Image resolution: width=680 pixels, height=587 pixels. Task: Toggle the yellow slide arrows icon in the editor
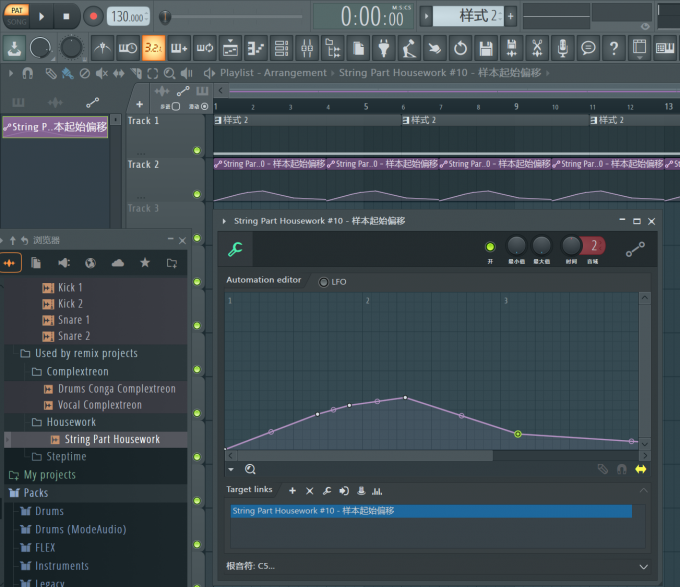click(641, 469)
